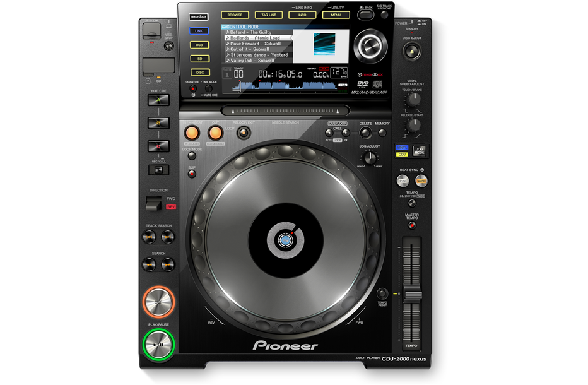Select USB as the media source
588x385 pixels.
(x=199, y=45)
